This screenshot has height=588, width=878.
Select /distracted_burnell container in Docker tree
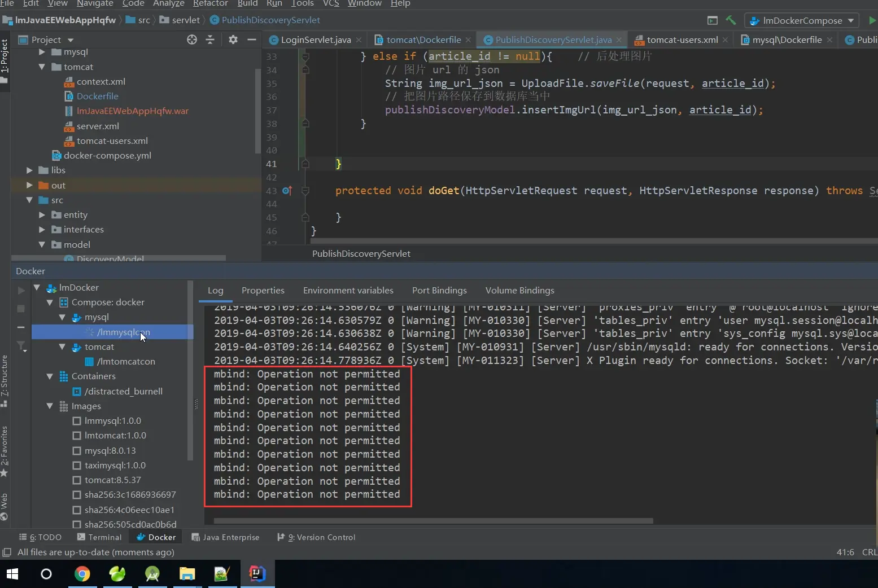pos(124,392)
